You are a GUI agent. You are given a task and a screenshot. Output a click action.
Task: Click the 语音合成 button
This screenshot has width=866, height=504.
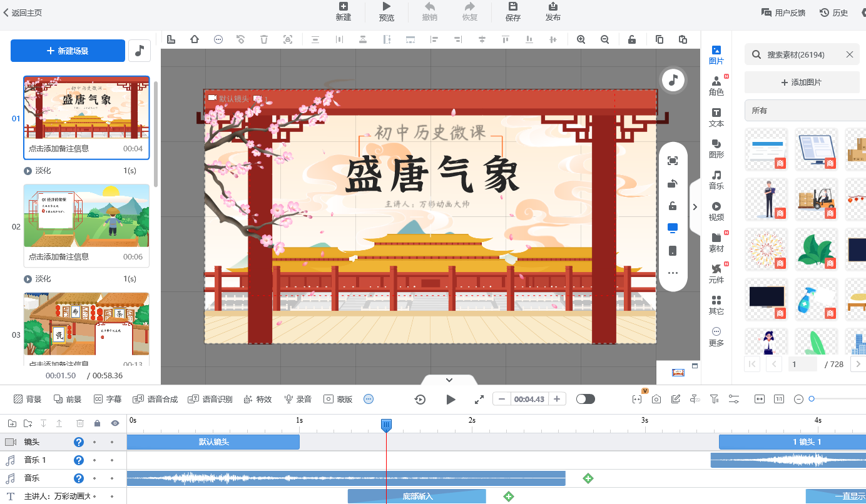(155, 399)
